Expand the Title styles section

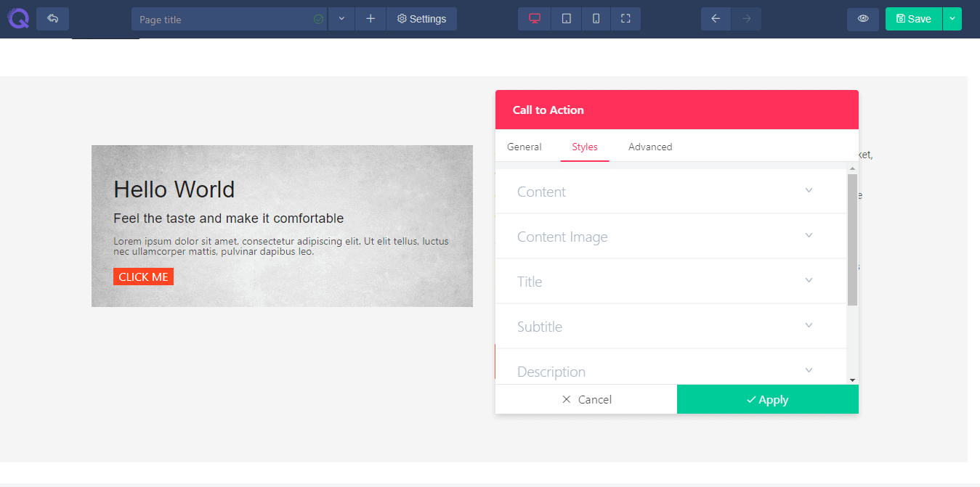(671, 282)
